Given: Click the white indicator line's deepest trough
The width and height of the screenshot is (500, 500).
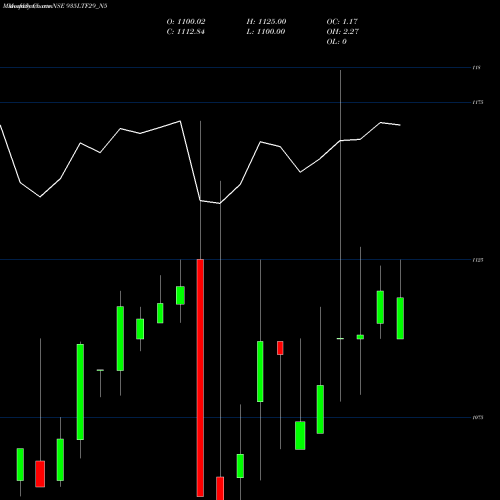Looking at the screenshot, I should click(220, 203).
